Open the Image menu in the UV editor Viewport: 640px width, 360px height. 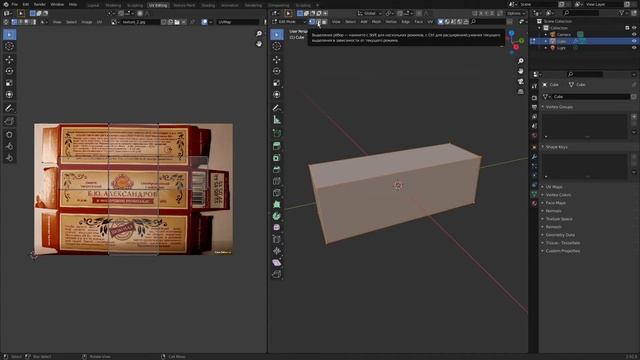pyautogui.click(x=87, y=22)
